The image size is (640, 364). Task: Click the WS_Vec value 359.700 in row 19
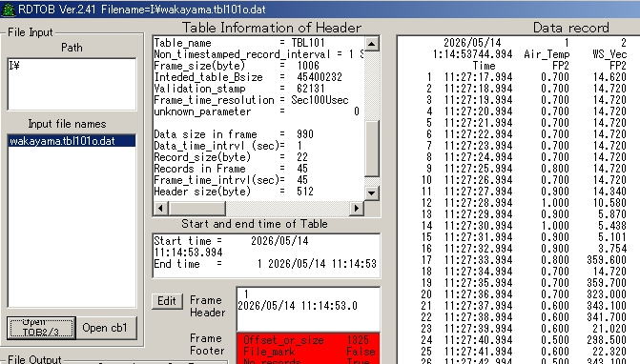(607, 282)
